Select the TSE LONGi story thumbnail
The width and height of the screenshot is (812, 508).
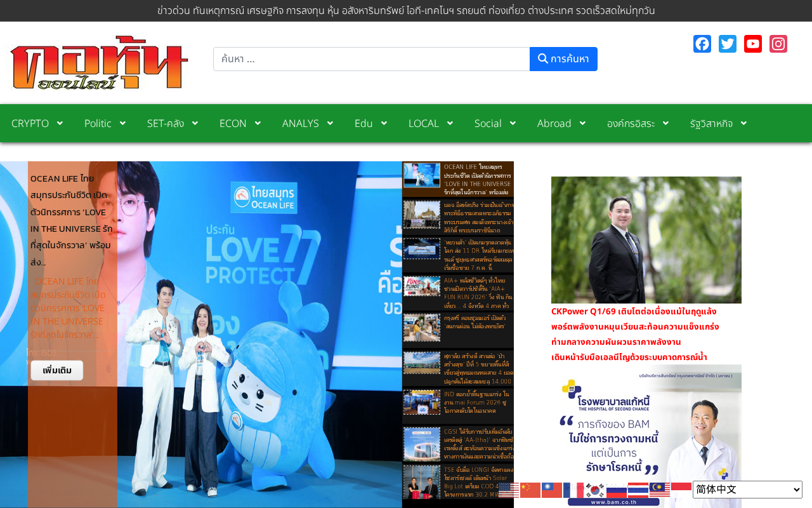pyautogui.click(x=422, y=483)
